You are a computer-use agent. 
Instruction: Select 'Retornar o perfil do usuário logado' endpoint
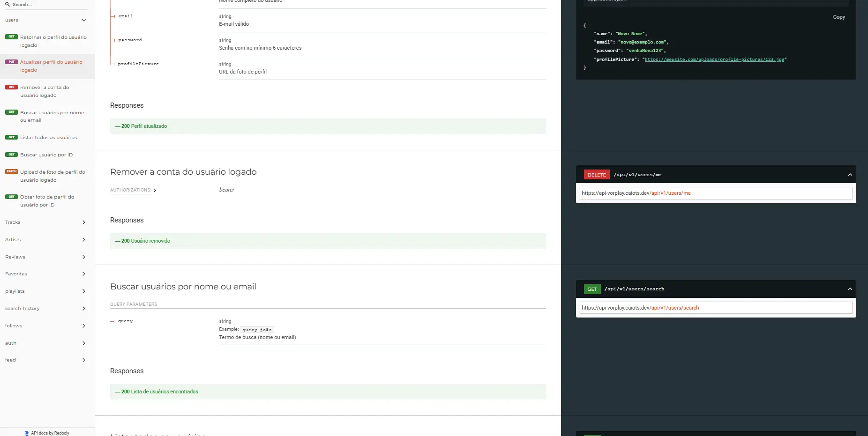[53, 41]
